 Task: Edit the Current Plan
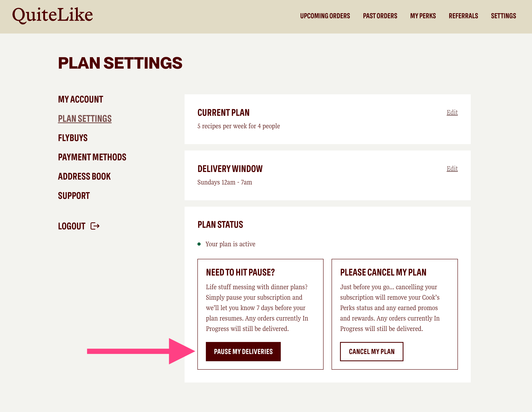tap(452, 112)
